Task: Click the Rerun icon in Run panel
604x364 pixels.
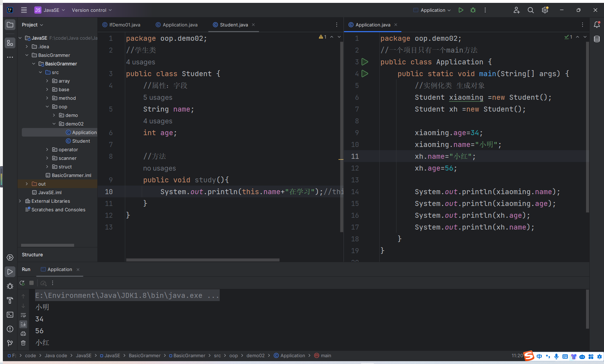Action: click(x=22, y=283)
